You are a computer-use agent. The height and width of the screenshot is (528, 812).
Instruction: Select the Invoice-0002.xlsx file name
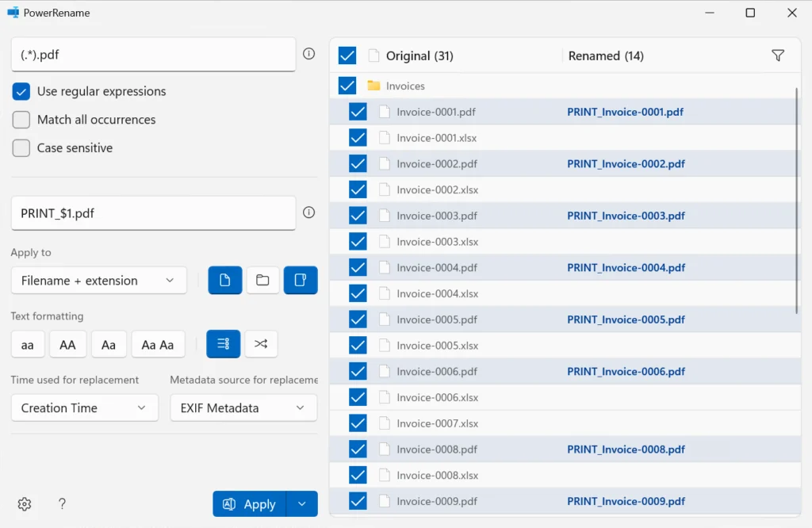click(438, 189)
